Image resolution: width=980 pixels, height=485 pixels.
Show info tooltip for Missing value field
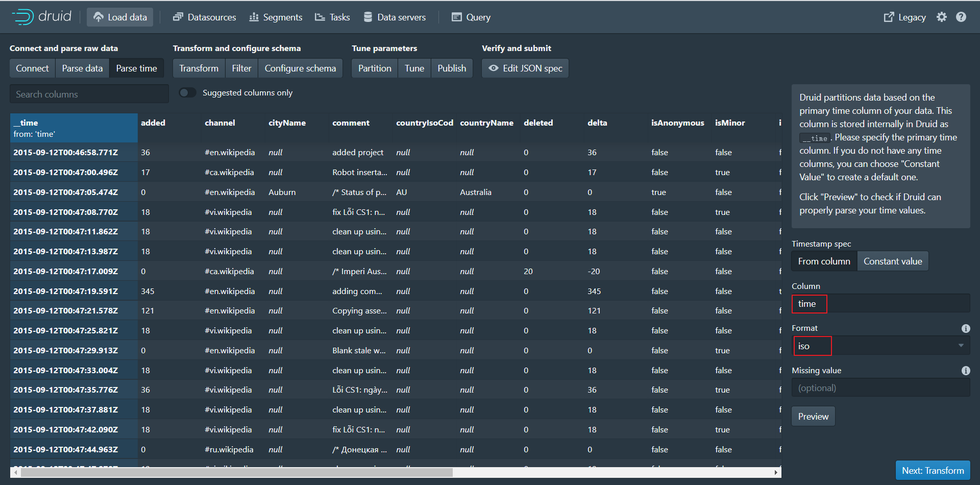pyautogui.click(x=966, y=371)
